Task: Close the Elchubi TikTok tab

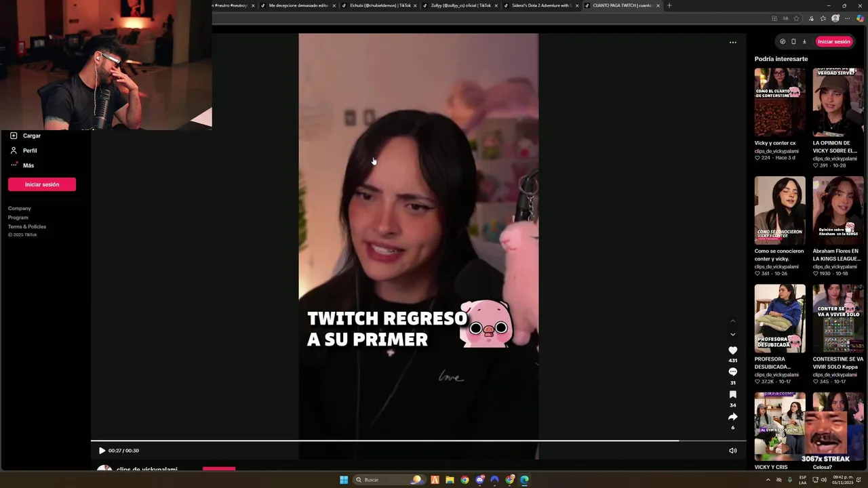Action: (x=415, y=5)
